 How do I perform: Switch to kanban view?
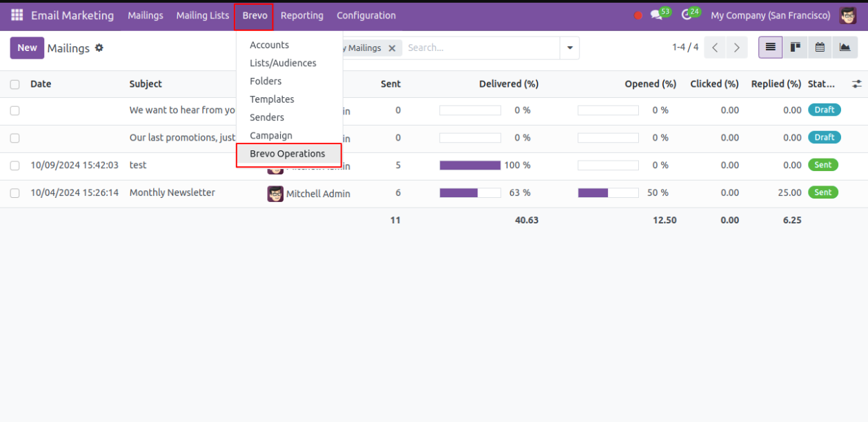tap(795, 48)
